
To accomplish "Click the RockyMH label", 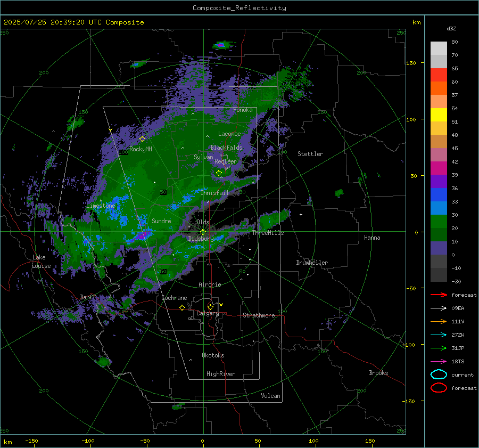I will pos(141,149).
